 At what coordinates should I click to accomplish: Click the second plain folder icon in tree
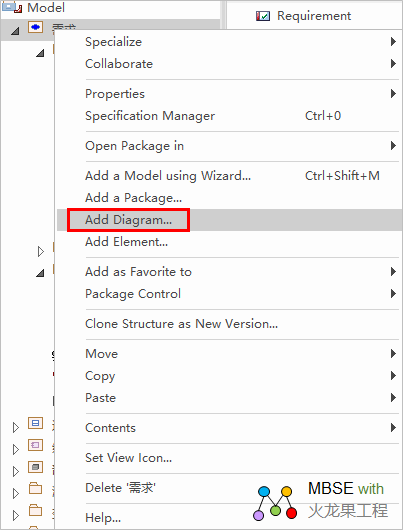[x=35, y=510]
